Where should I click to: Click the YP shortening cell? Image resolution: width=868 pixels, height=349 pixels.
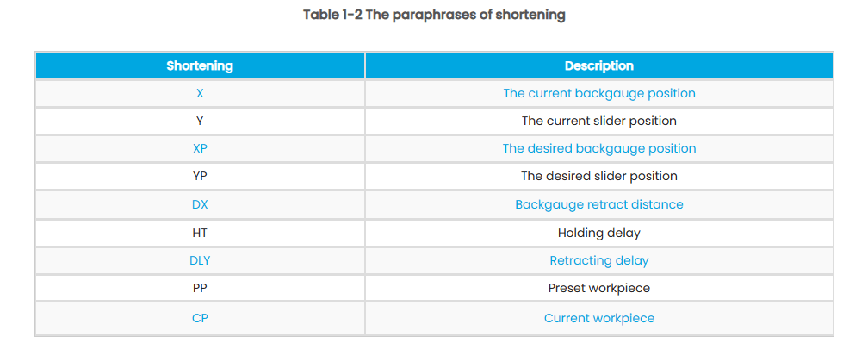200,176
